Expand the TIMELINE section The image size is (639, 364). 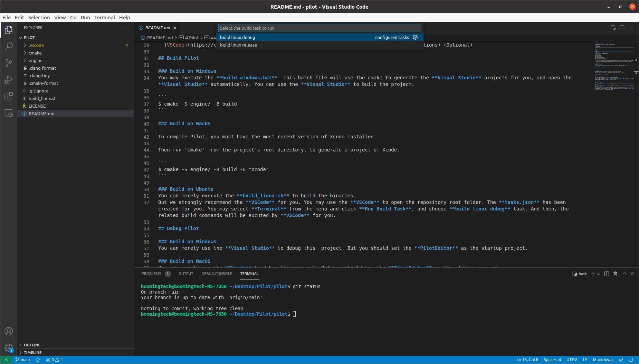75,353
